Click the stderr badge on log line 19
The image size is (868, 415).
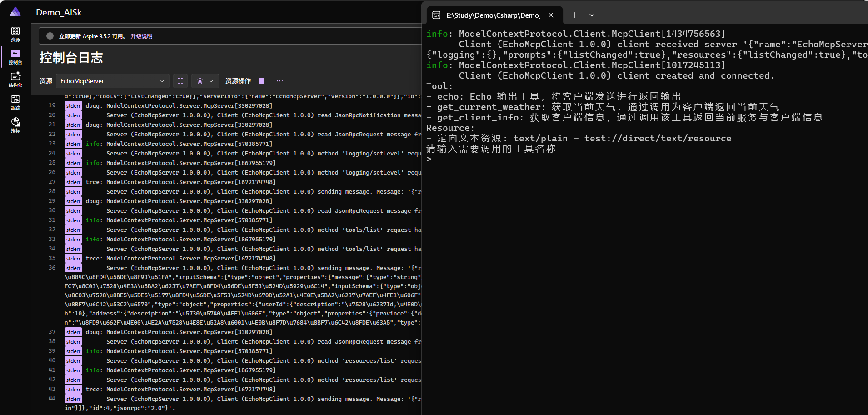click(x=73, y=106)
